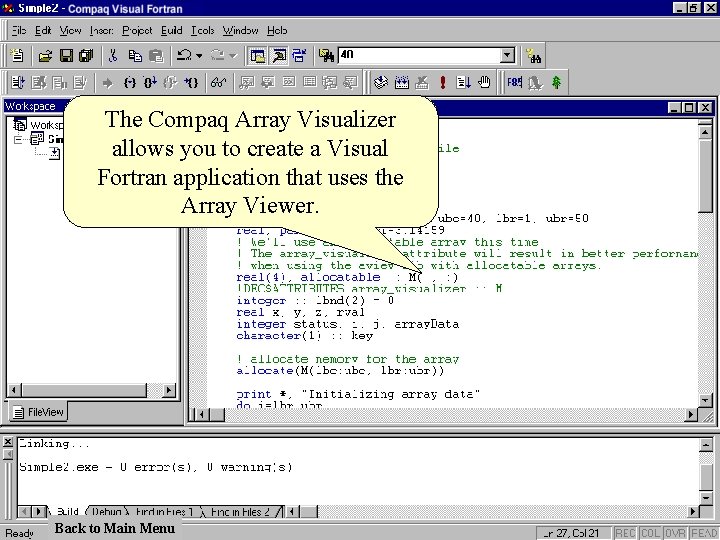This screenshot has width=720, height=540.
Task: Click the Save All icon
Action: coord(86,56)
